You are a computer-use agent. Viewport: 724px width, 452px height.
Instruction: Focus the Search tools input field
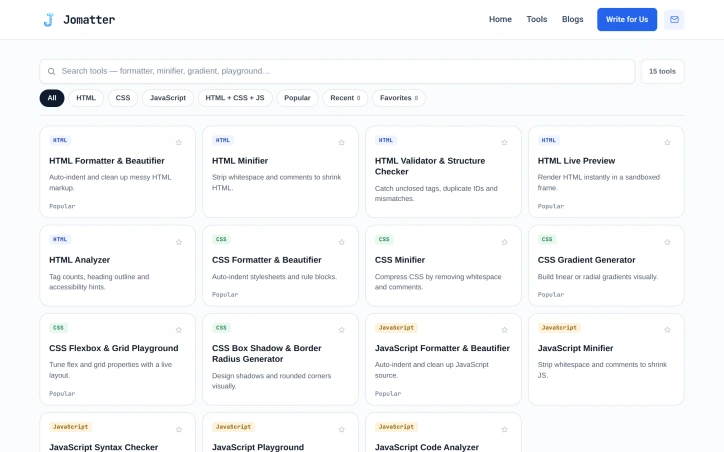pyautogui.click(x=337, y=72)
